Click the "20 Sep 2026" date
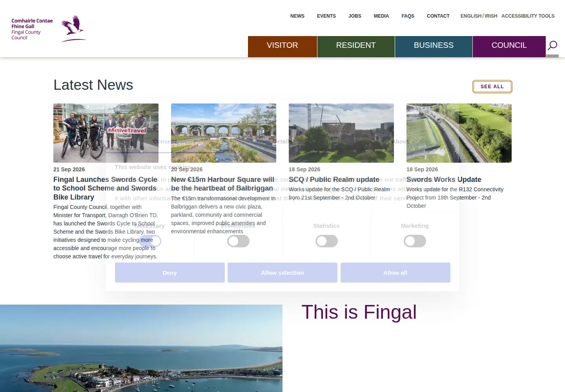 point(187,169)
